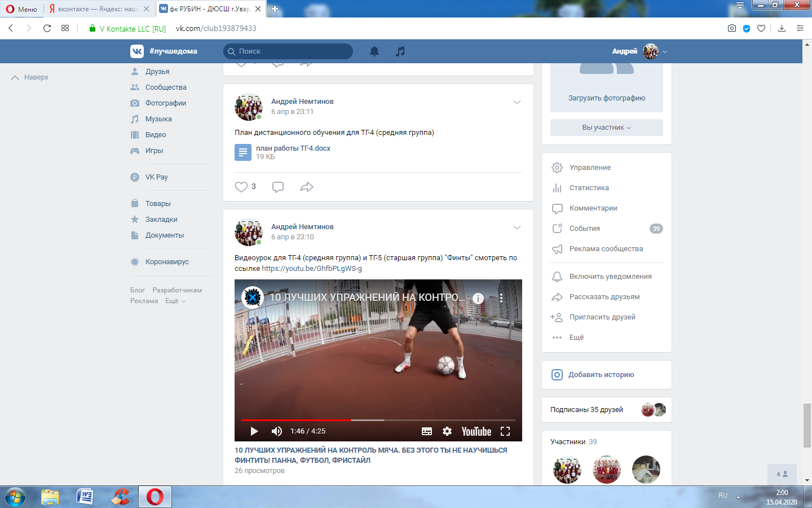
Task: Open VK notifications bell icon
Action: [374, 51]
